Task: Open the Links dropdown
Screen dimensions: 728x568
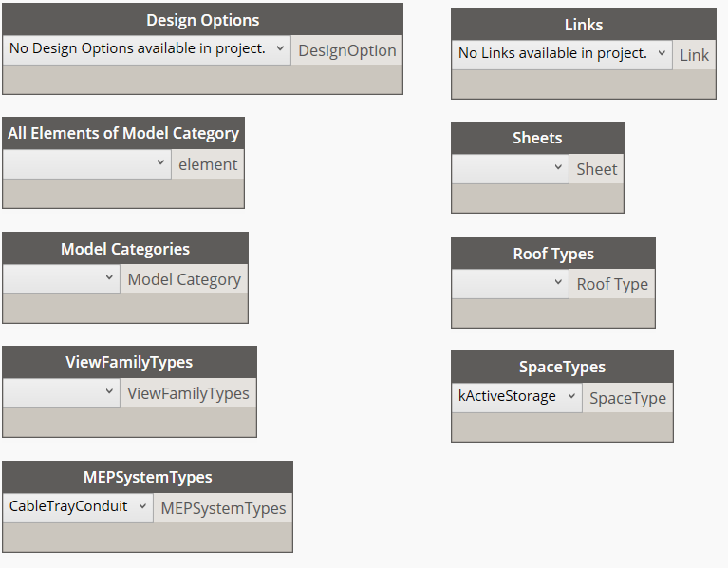Action: point(562,54)
